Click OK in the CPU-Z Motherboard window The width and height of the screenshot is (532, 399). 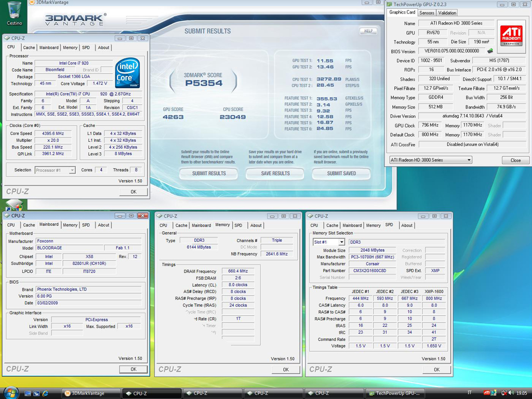[x=134, y=369]
